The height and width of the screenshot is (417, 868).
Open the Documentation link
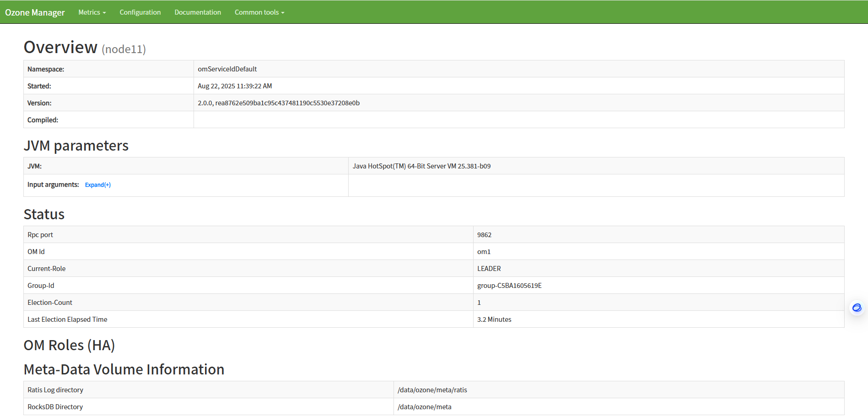[x=198, y=12]
